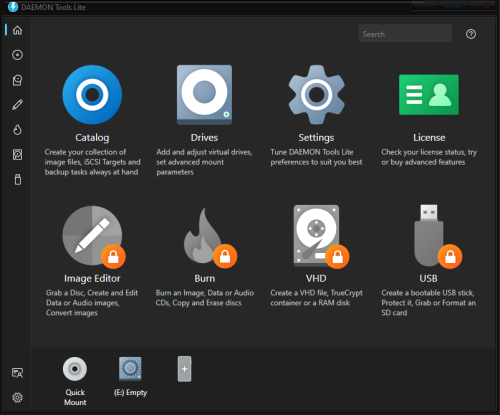
Task: Open the Home tab in sidebar
Action: coord(17,30)
